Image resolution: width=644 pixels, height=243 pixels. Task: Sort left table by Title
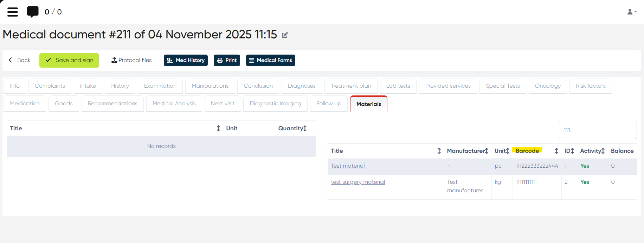218,129
